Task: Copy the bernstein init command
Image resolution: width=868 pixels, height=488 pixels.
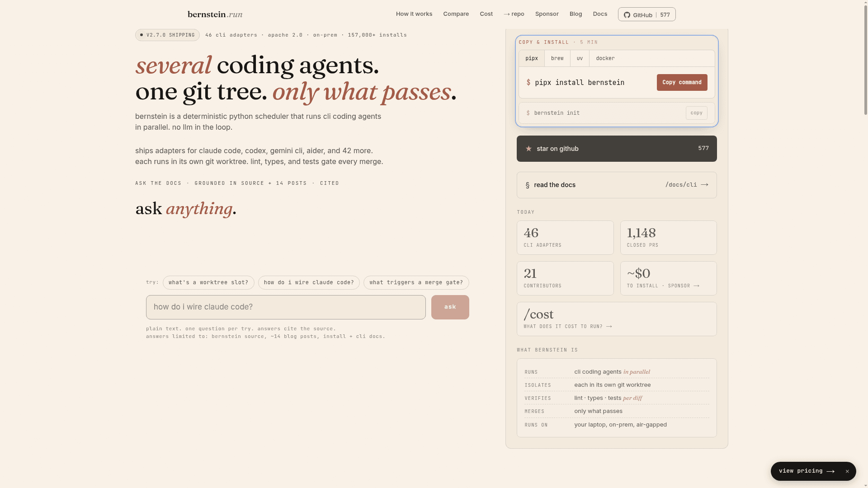Action: coord(697,113)
